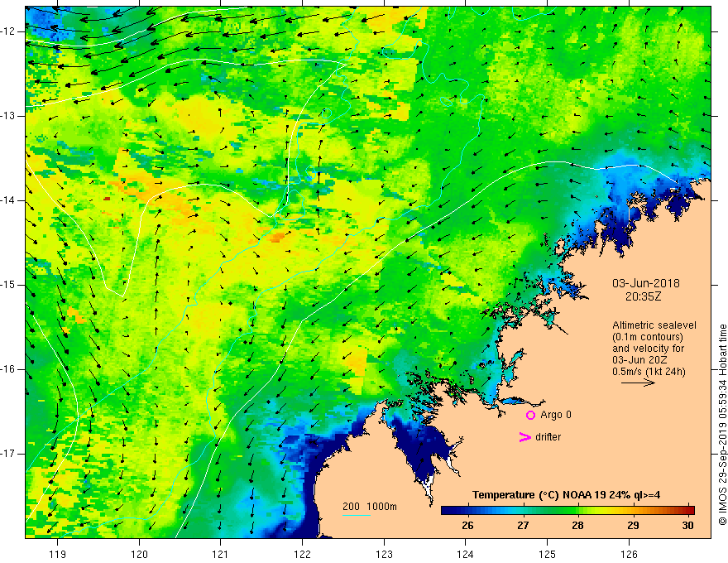Click the 200 1000m bathymetry label
Image resolution: width=728 pixels, height=563 pixels.
tap(370, 507)
